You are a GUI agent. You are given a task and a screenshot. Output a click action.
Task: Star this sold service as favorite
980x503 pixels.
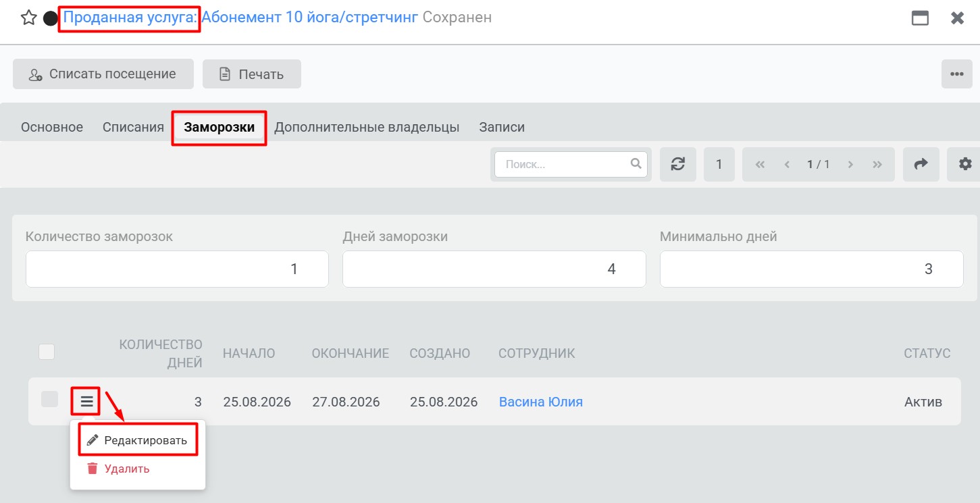(x=28, y=18)
